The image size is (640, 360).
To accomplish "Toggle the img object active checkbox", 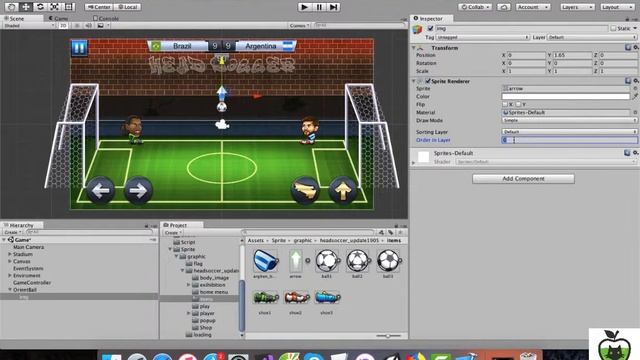I will (430, 28).
